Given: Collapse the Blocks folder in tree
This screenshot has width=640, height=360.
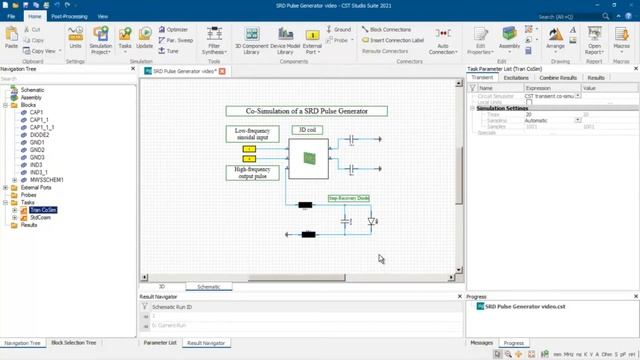Looking at the screenshot, I should point(5,105).
